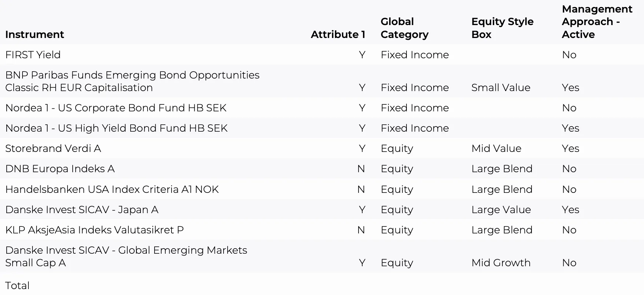Open DNB Europa Indeks A instrument
This screenshot has width=644, height=295.
click(60, 169)
